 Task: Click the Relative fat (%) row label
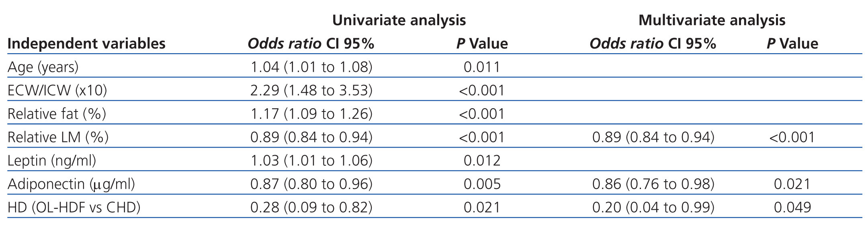57,114
